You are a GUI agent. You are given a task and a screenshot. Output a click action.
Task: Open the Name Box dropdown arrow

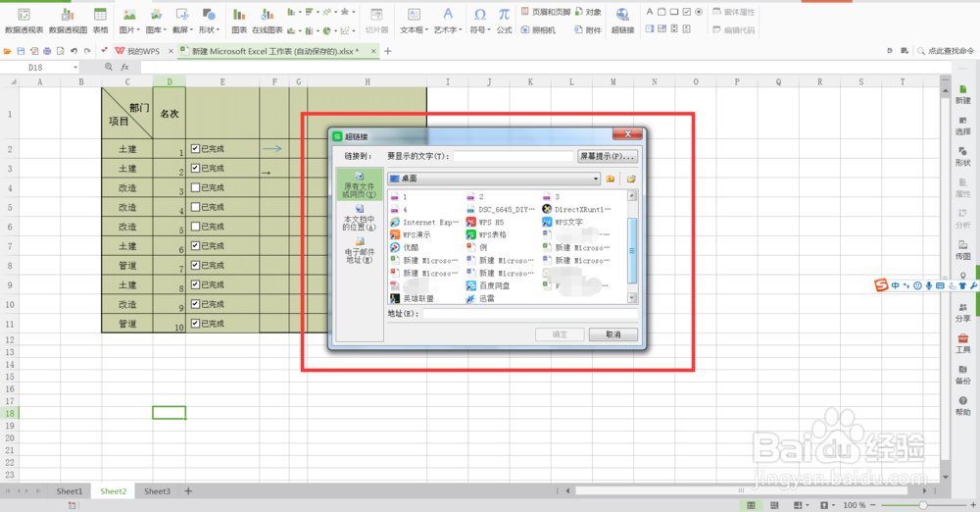click(x=75, y=68)
